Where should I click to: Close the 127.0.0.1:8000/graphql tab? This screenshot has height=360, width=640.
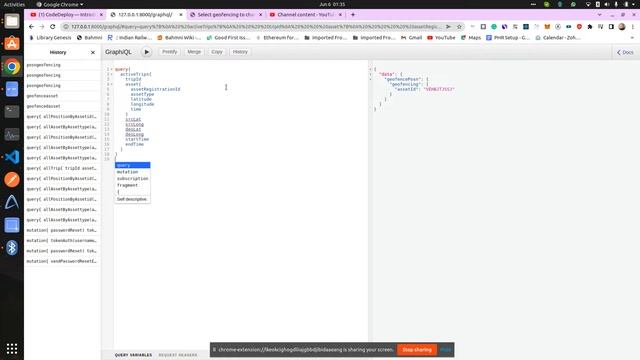click(181, 15)
